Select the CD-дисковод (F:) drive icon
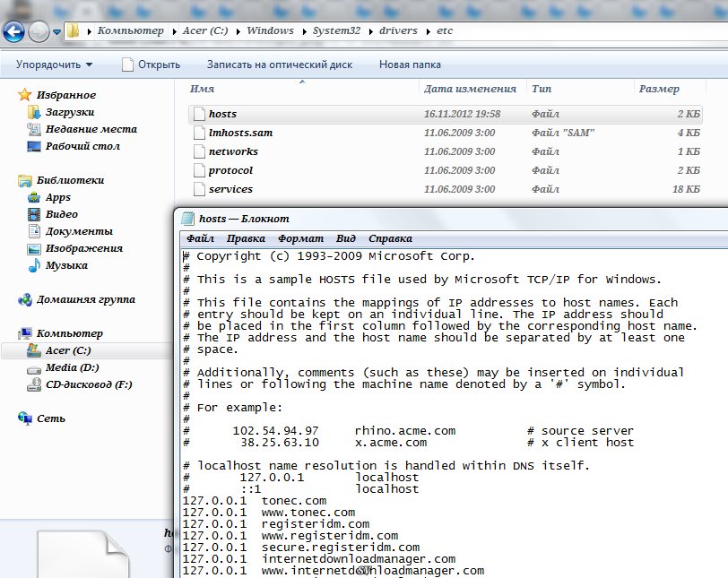 [x=34, y=384]
